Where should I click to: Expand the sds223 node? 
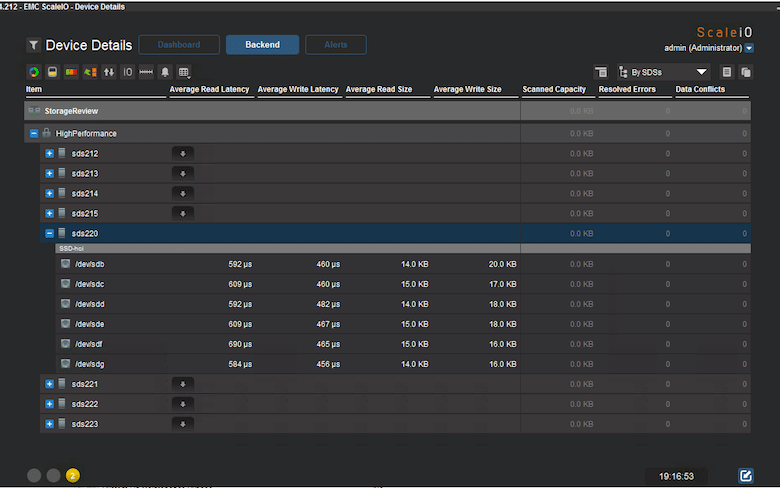49,423
